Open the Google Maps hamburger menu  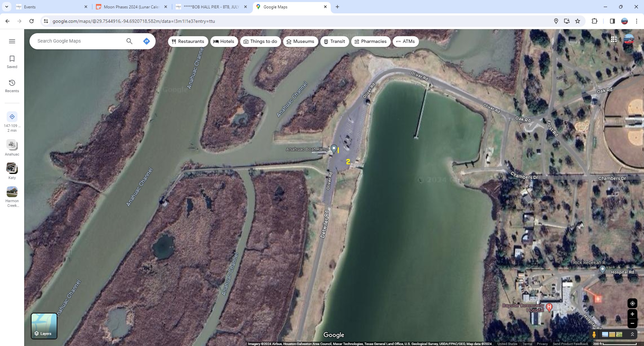pyautogui.click(x=12, y=41)
